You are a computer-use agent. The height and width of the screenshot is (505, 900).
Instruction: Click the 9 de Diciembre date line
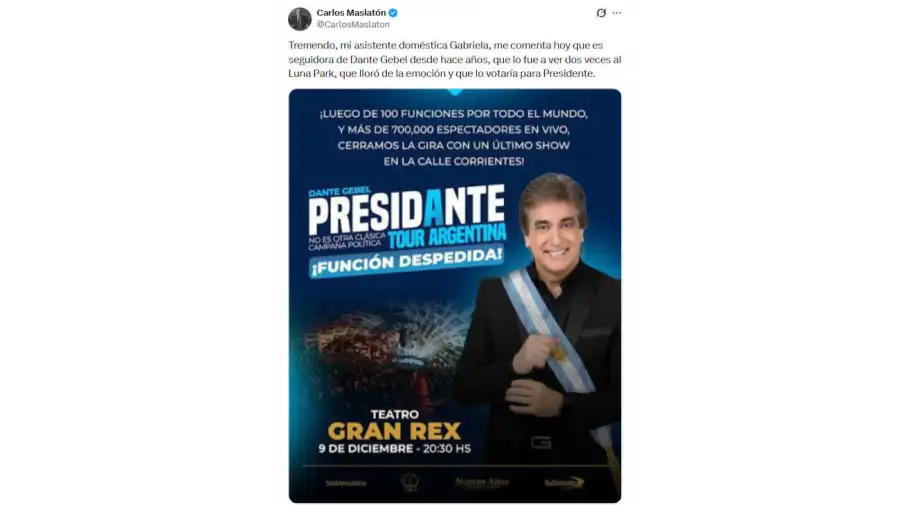(x=394, y=448)
